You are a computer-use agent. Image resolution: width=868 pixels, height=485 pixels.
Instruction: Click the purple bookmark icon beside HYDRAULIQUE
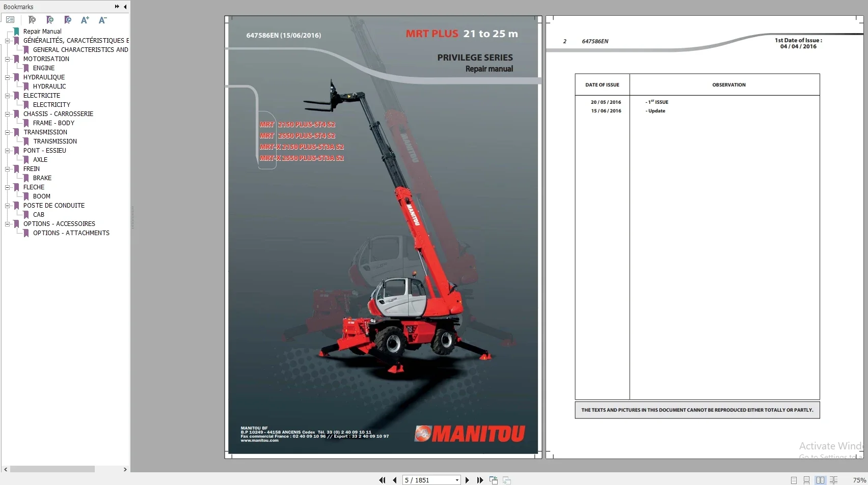16,77
